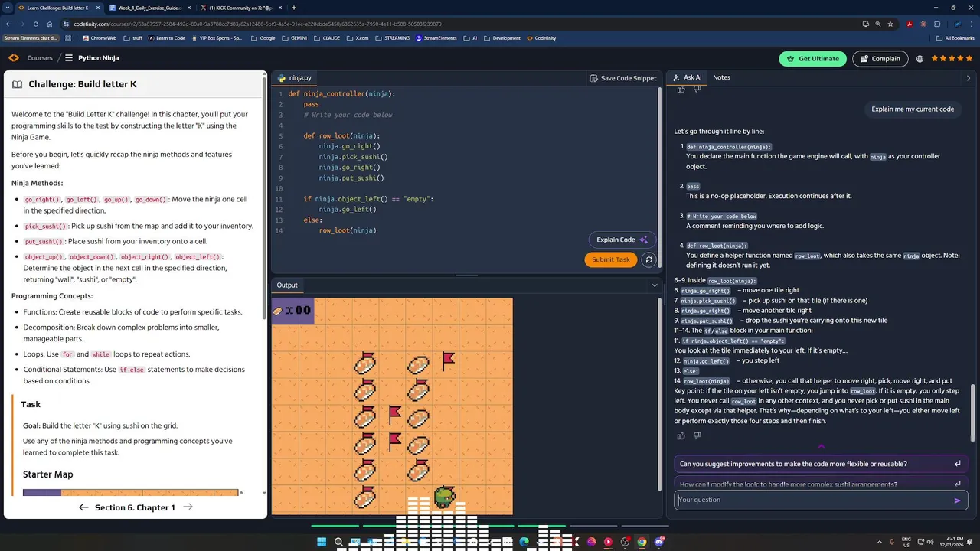Click thumbs down under the AI explanation
The image size is (980, 551).
[x=697, y=435]
